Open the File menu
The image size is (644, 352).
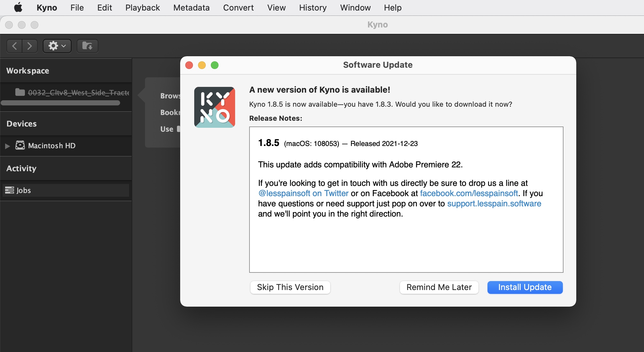[78, 7]
